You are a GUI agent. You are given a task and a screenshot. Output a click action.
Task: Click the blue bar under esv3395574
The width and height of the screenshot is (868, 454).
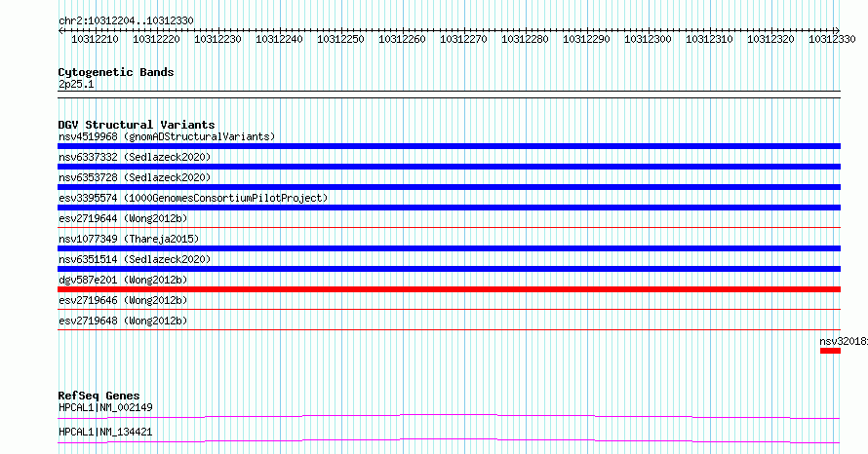pos(449,208)
